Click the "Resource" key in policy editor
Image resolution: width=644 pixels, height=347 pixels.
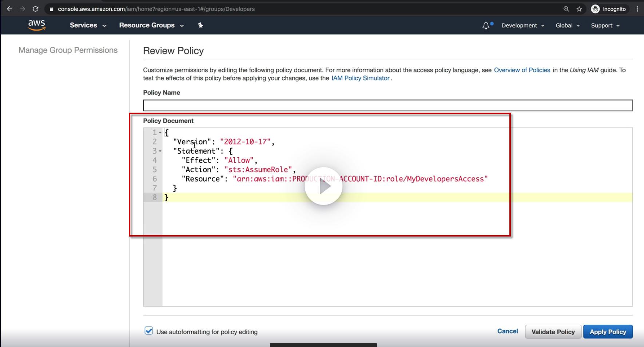[203, 179]
